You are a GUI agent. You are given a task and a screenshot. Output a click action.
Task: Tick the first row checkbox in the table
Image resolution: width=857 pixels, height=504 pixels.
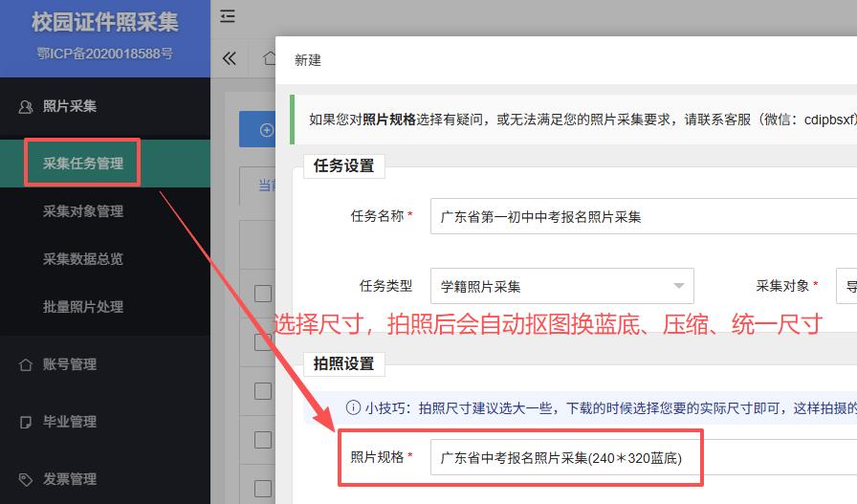[x=263, y=293]
